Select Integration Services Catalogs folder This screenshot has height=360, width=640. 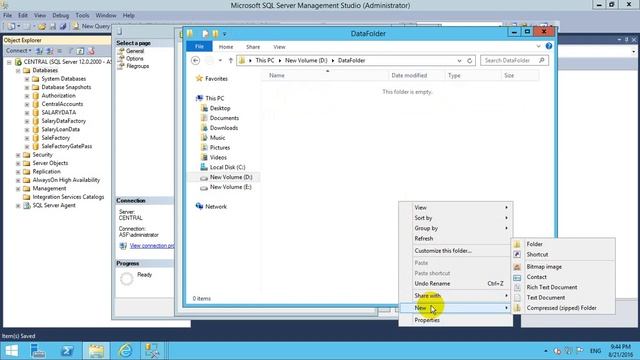pyautogui.click(x=68, y=197)
